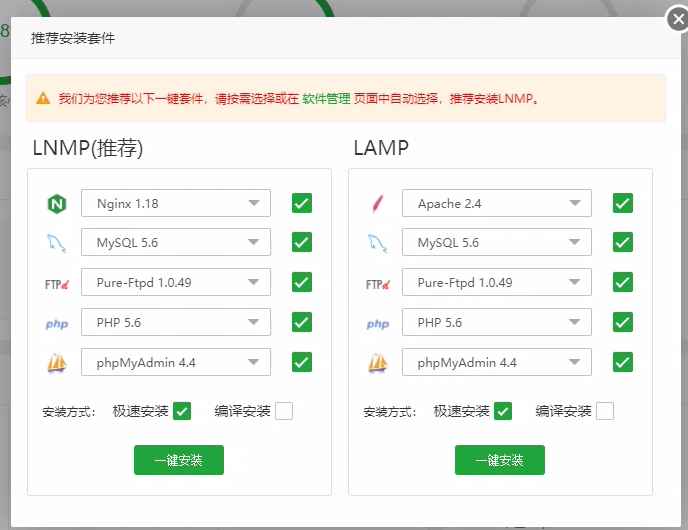Uncheck Pure-Ftpd 1.0.49 in LNMP
The width and height of the screenshot is (688, 530).
coord(302,282)
